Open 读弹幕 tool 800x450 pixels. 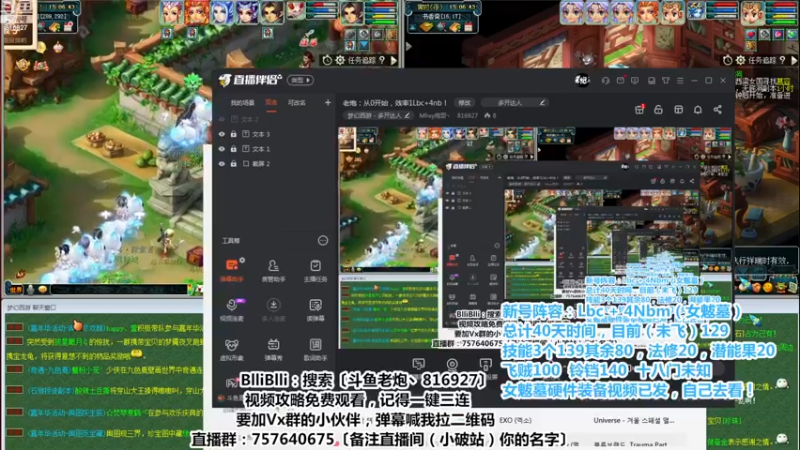pos(315,309)
